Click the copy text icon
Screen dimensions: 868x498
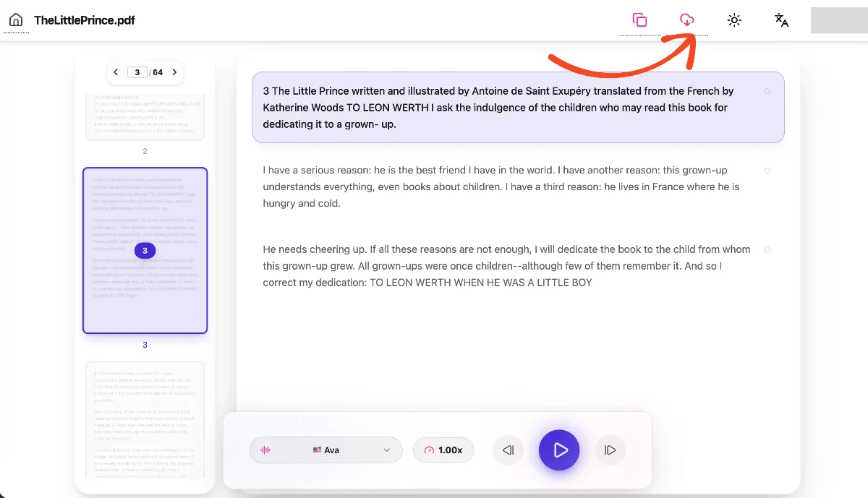[x=639, y=20]
